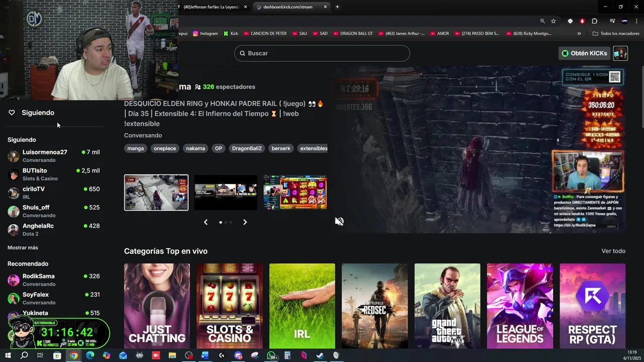Open the DRAGON BALL GT bookmark
644x362 pixels.
(x=352, y=34)
